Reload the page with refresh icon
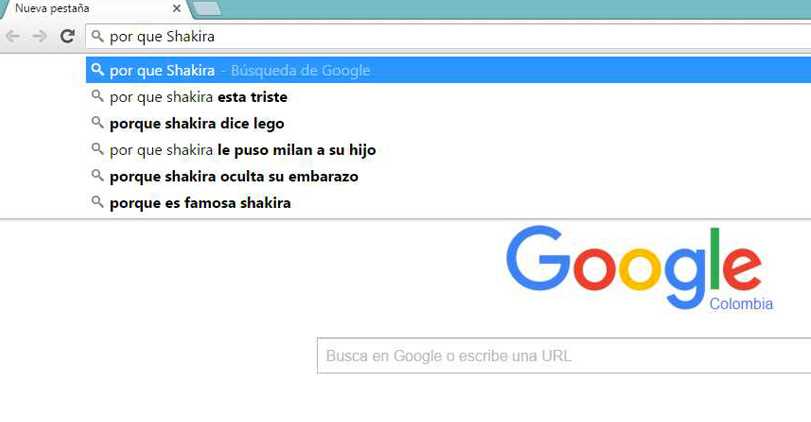 tap(67, 36)
